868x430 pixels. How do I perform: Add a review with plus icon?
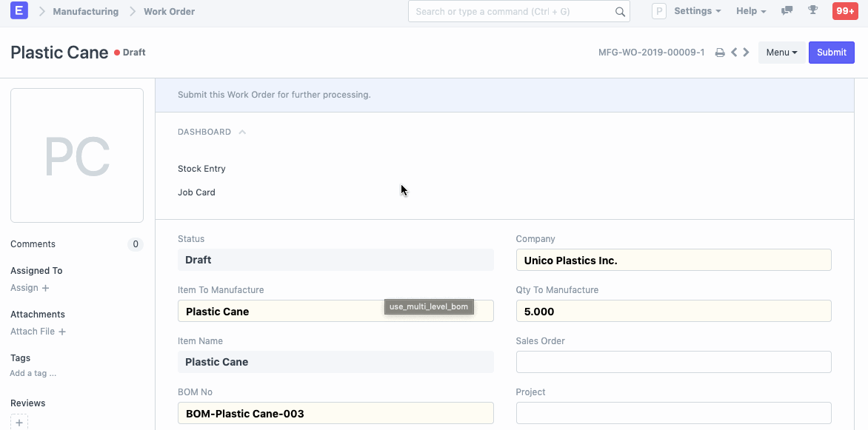pos(19,423)
